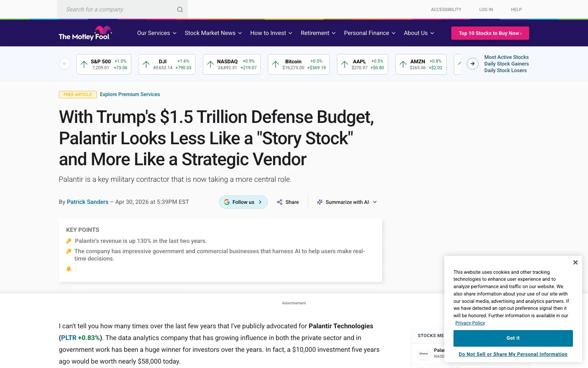Click the Bitcoin up-arrow icon

click(x=276, y=64)
